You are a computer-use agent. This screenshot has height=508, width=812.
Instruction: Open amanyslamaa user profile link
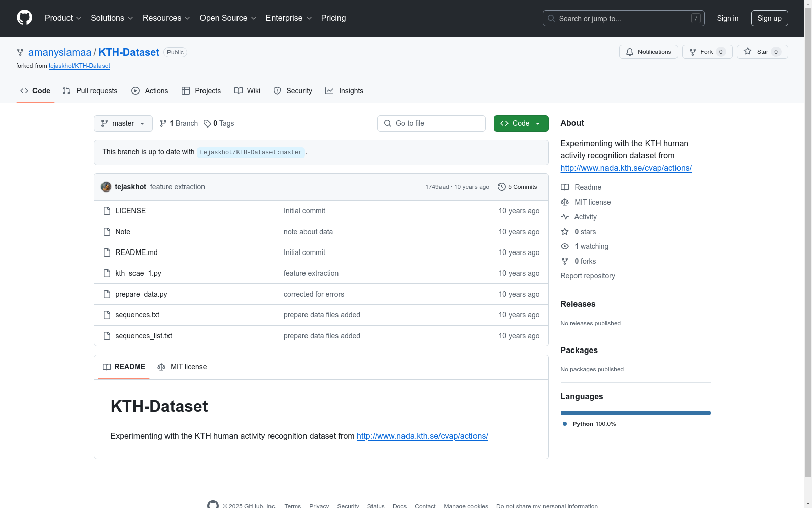(x=60, y=52)
